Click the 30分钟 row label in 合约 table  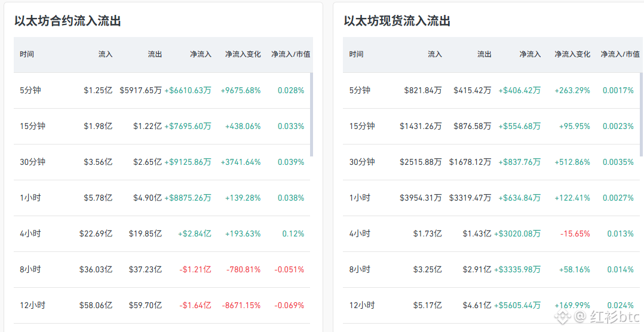32,162
